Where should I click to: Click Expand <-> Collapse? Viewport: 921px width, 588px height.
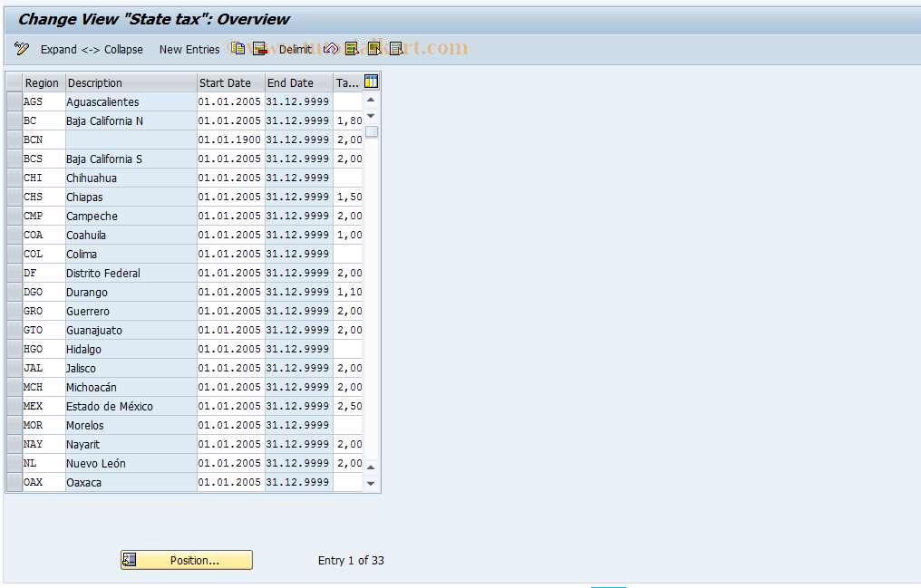coord(92,49)
